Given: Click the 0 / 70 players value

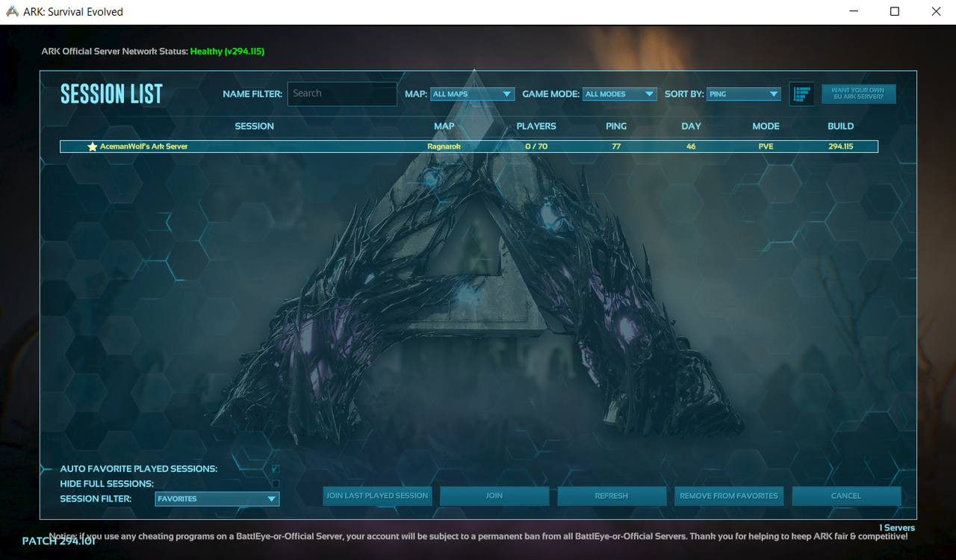Looking at the screenshot, I should [536, 147].
